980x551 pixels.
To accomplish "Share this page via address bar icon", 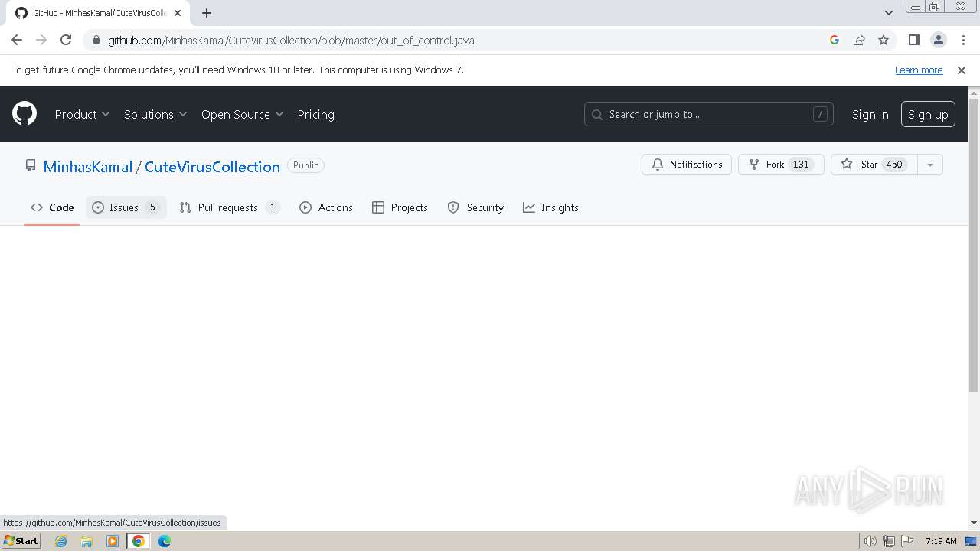I will (859, 40).
